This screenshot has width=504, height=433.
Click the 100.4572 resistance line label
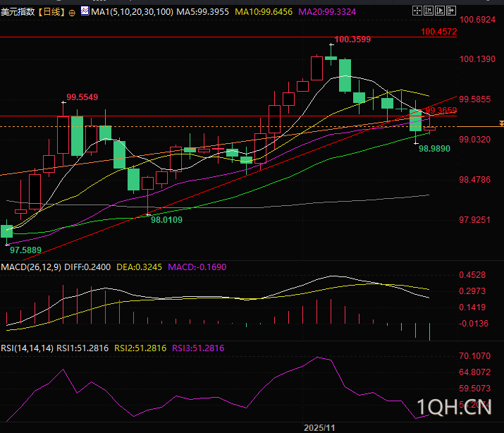click(x=438, y=32)
